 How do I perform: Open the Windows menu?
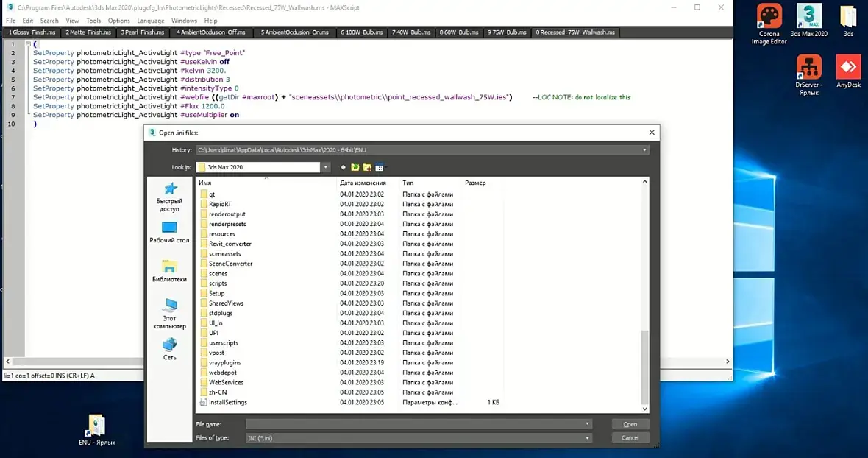pyautogui.click(x=185, y=21)
